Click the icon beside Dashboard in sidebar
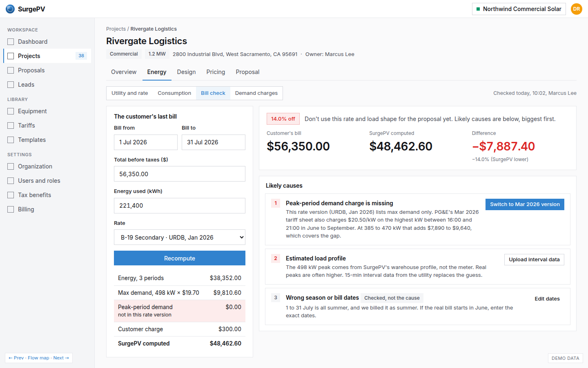588x368 pixels. 11,42
